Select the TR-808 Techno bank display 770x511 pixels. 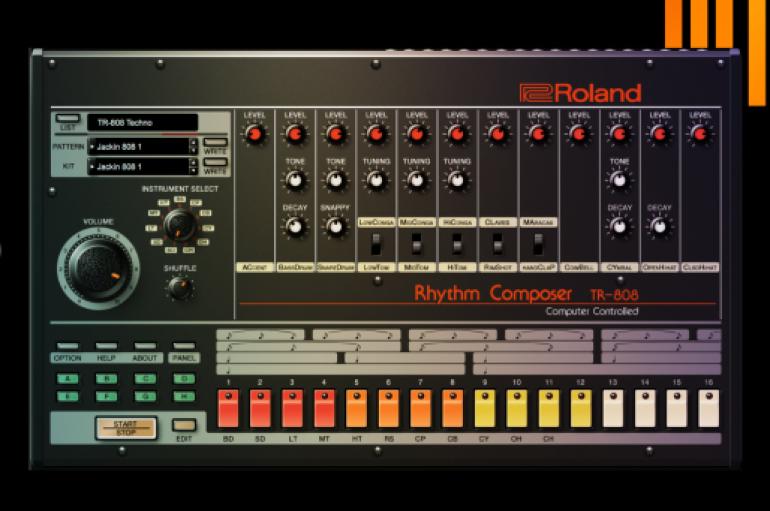click(x=142, y=123)
